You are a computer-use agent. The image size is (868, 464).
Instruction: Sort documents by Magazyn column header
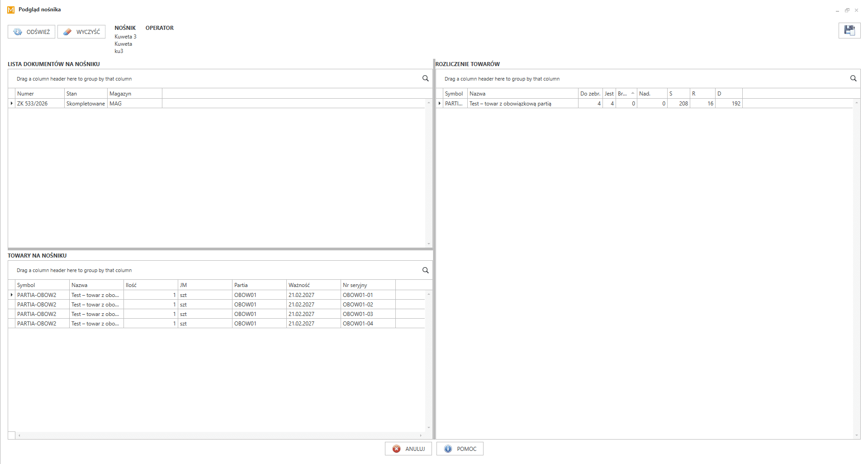coord(135,93)
